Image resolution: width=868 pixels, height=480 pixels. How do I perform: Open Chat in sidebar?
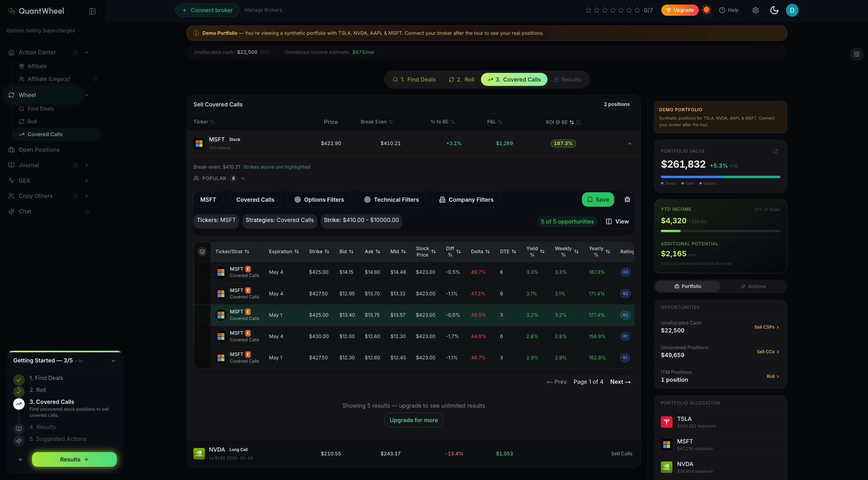click(x=25, y=211)
